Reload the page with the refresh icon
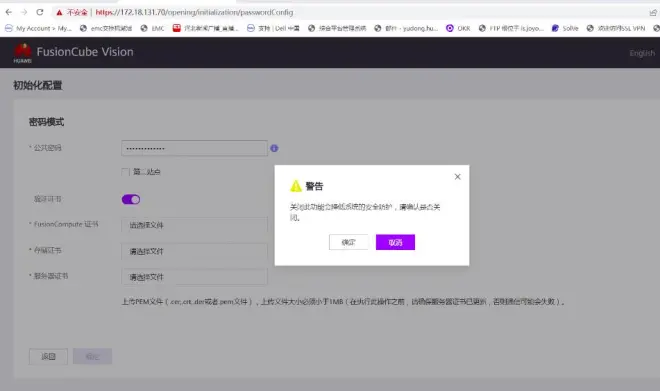660x391 pixels. tap(40, 12)
